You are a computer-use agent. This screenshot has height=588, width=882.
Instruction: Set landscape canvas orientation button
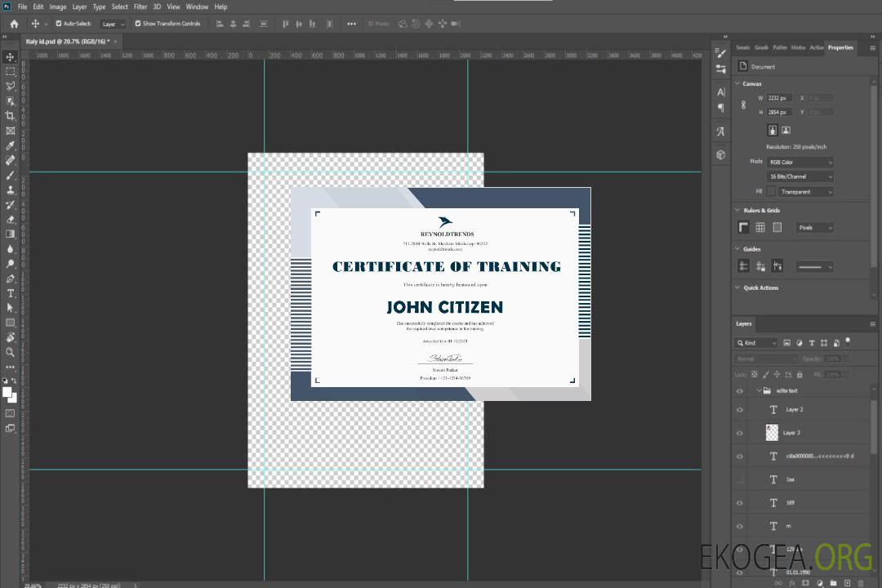pyautogui.click(x=786, y=131)
